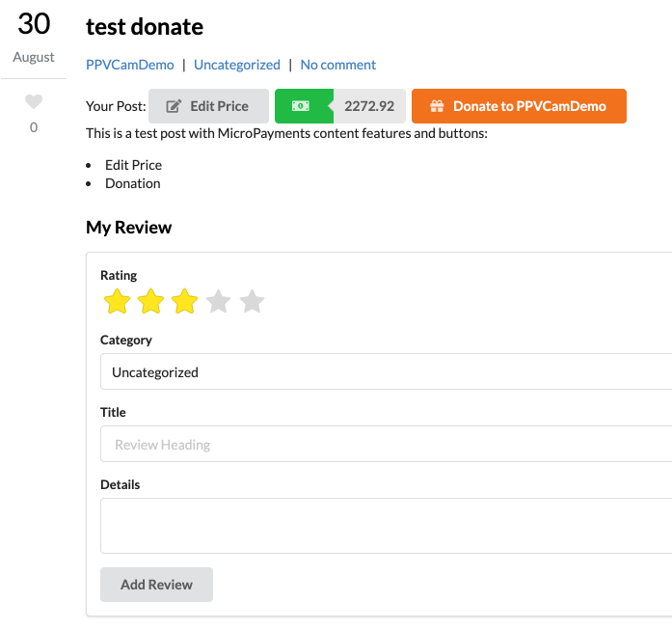
Task: Click the Edit Price button
Action: pyautogui.click(x=208, y=106)
